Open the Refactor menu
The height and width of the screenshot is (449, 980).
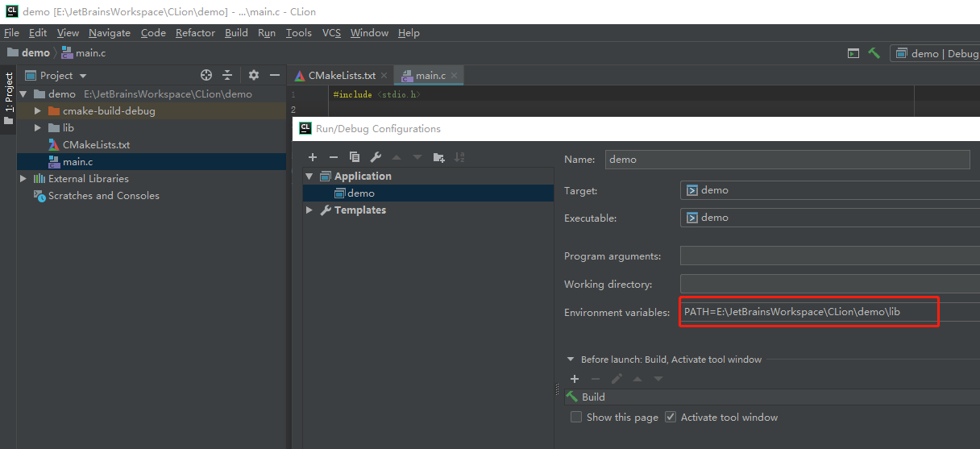[x=195, y=33]
